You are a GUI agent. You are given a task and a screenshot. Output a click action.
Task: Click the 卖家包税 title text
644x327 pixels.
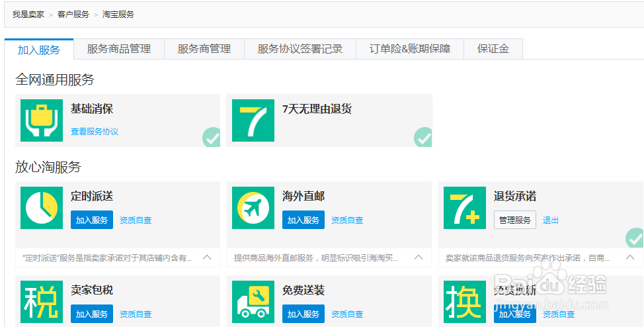tap(92, 290)
